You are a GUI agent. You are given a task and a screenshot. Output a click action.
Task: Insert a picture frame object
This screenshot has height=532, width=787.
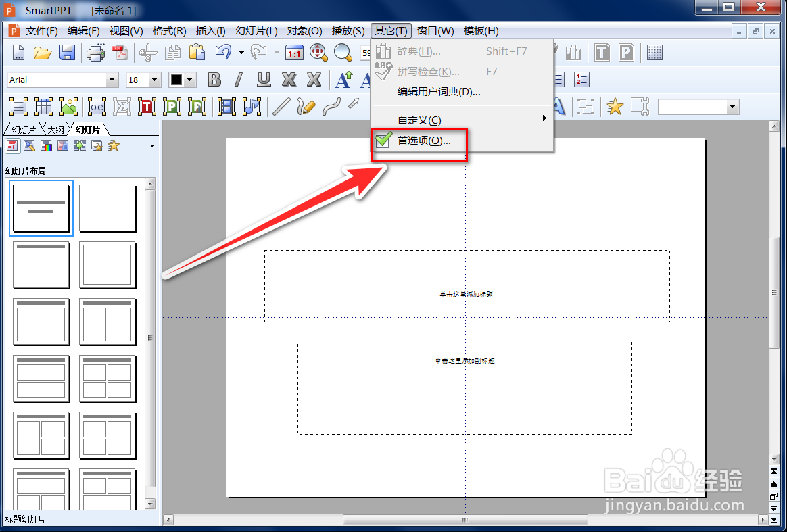pos(68,106)
